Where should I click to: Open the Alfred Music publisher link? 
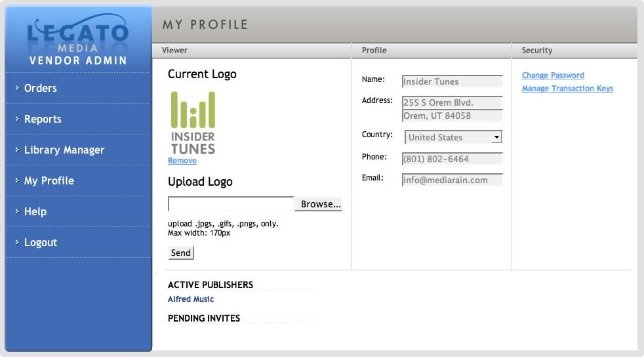point(191,299)
